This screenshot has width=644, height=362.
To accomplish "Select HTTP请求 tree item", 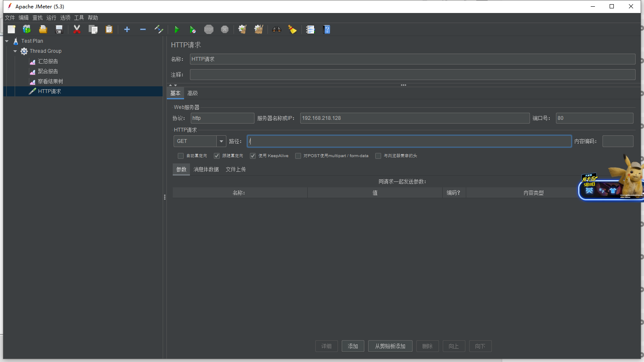I will coord(49,91).
